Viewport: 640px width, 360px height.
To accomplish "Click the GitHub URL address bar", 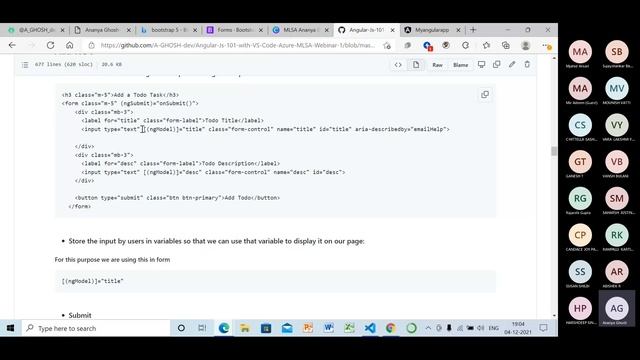I will tap(237, 45).
